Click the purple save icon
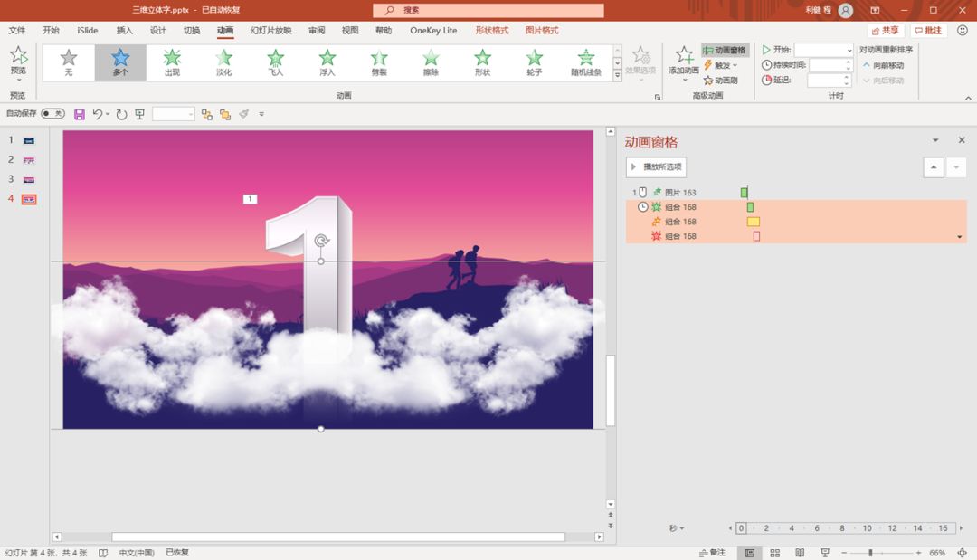The height and width of the screenshot is (560, 977). point(80,114)
